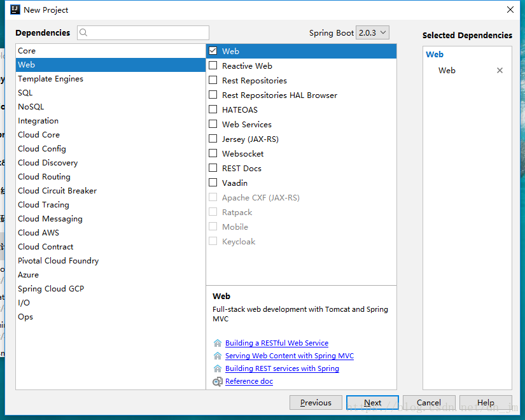Click the disabled Ratpack checkbox

[x=213, y=212]
